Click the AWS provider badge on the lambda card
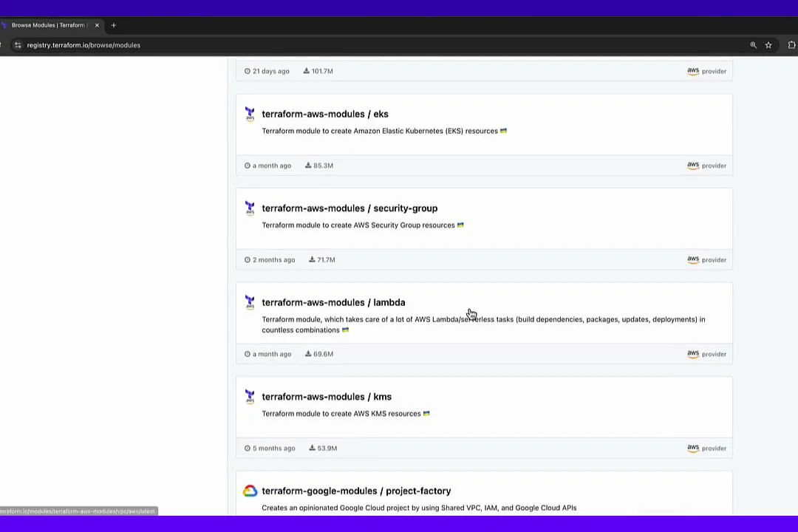The image size is (798, 532). [x=706, y=354]
